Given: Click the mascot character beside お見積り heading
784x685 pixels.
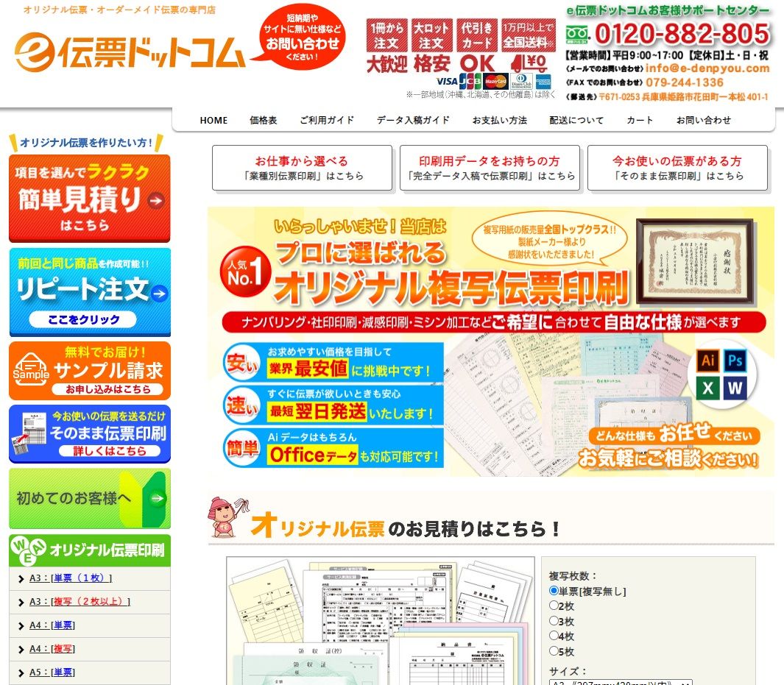Looking at the screenshot, I should (227, 517).
